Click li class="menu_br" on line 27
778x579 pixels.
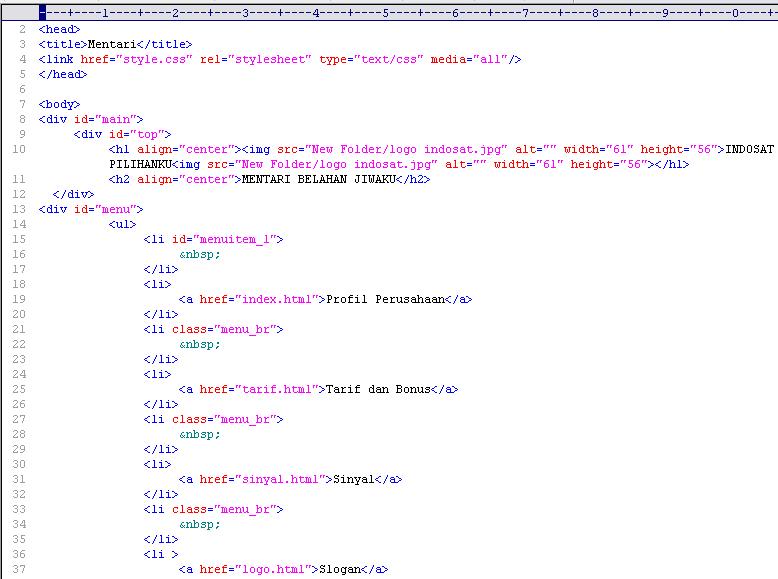pos(213,419)
